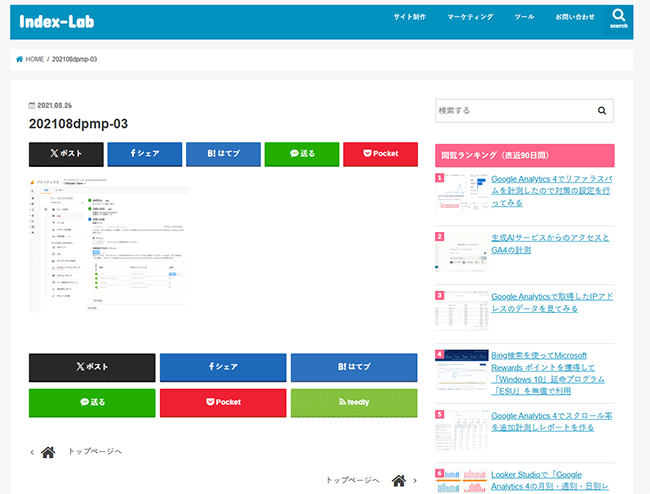The height and width of the screenshot is (494, 650).
Task: Click left トップページへ link text
Action: pyautogui.click(x=95, y=451)
